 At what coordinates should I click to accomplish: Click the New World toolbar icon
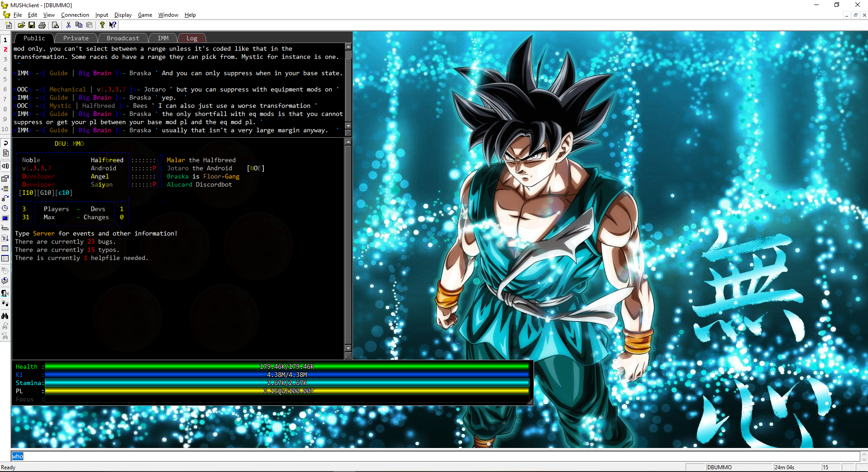(x=9, y=25)
